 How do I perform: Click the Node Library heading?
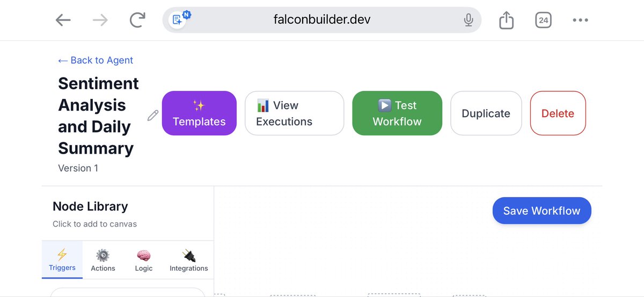[x=90, y=206]
